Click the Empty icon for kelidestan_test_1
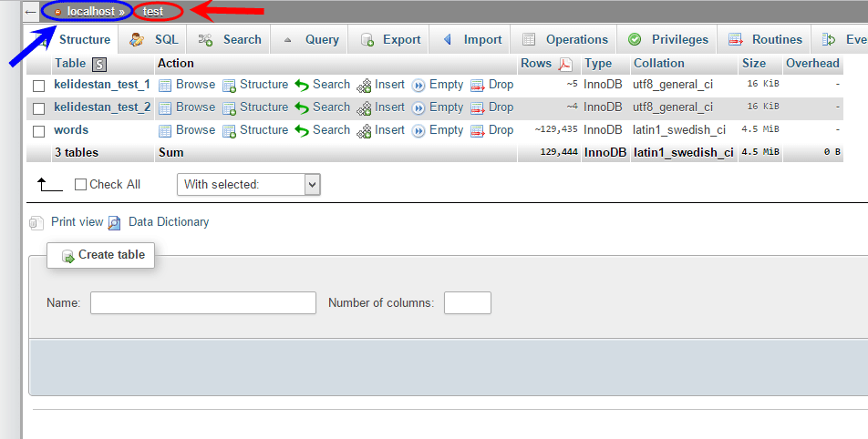The image size is (868, 439). (x=418, y=86)
